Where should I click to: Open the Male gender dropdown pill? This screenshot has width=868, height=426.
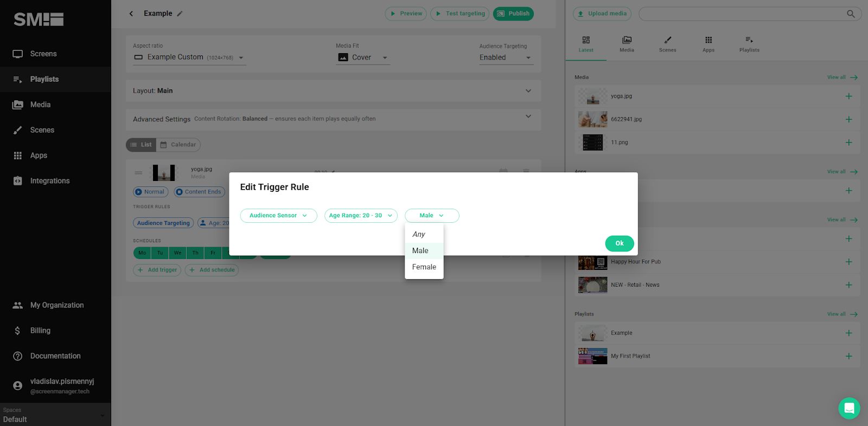[x=432, y=216]
